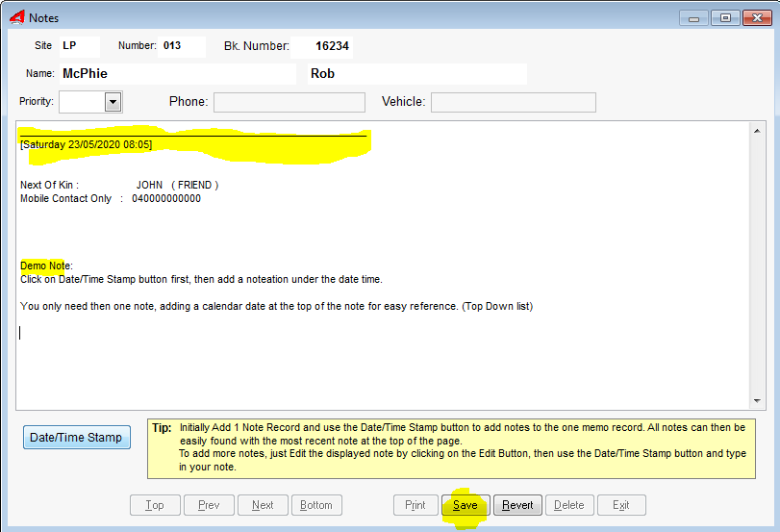
Task: Click the memo scrollbar up arrow
Action: point(757,131)
